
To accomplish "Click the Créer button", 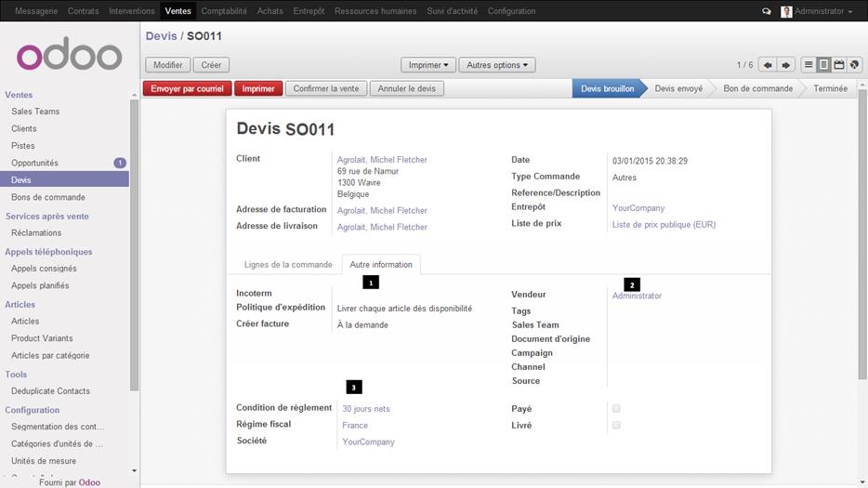I will click(x=211, y=65).
